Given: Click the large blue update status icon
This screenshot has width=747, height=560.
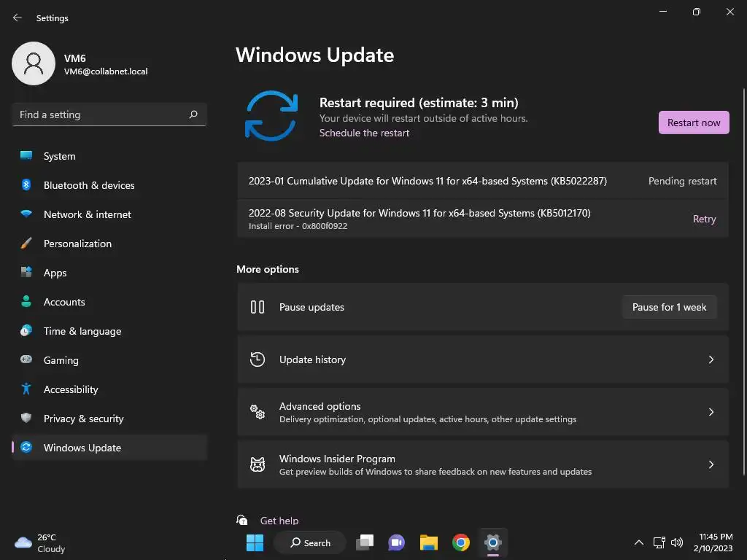Looking at the screenshot, I should tap(271, 116).
